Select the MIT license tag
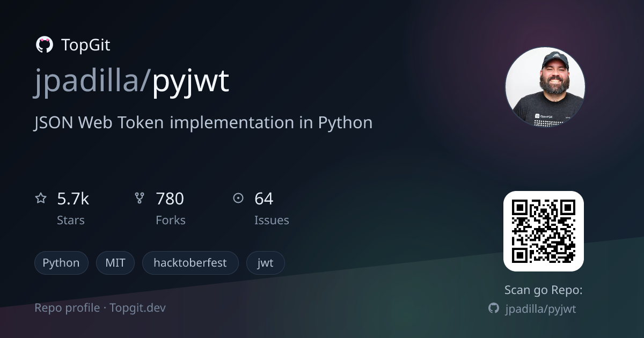644x338 pixels. pos(115,263)
